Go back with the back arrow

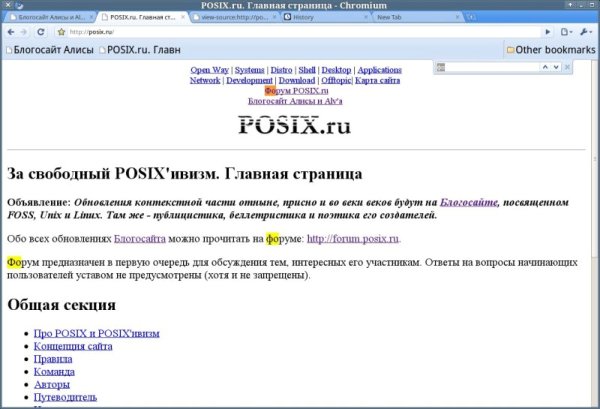(x=11, y=32)
